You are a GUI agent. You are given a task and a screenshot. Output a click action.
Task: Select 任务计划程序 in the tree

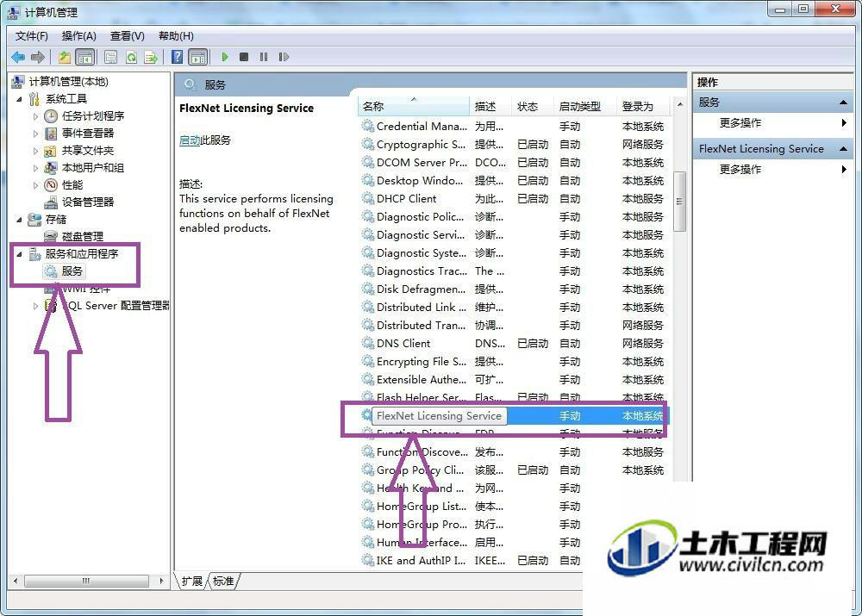[93, 116]
